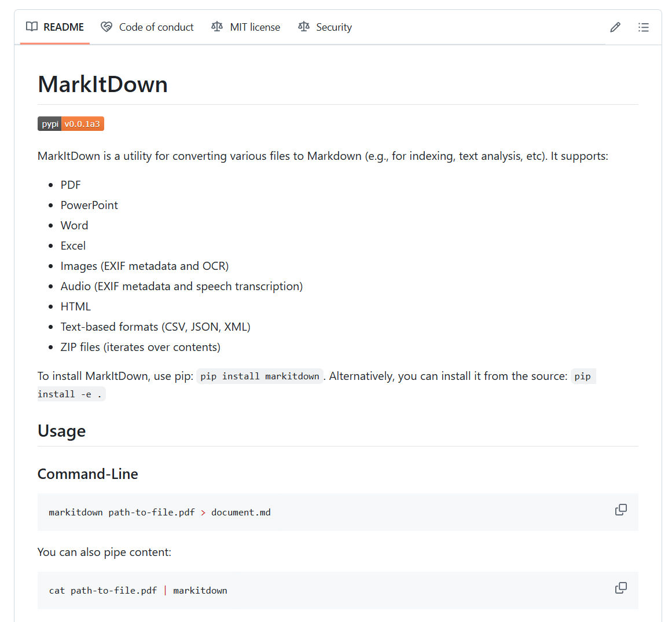
Task: Click the README book icon
Action: click(32, 27)
